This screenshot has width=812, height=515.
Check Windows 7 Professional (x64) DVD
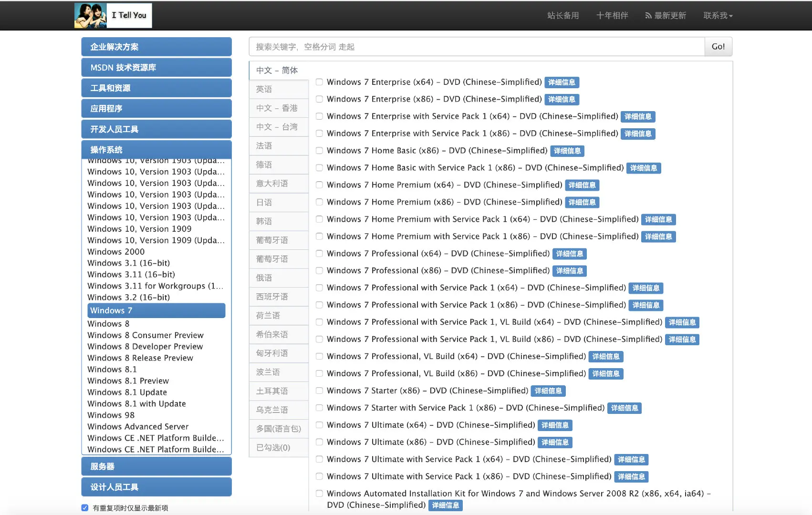[319, 254]
